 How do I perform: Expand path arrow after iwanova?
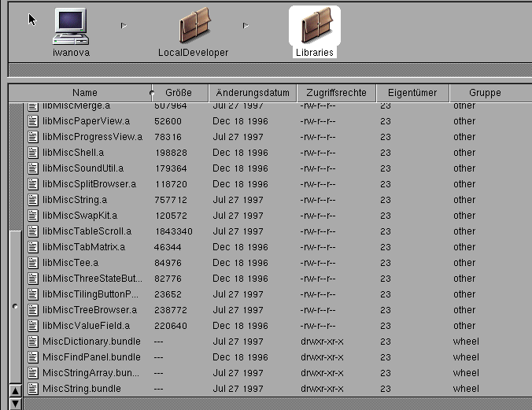[x=124, y=26]
